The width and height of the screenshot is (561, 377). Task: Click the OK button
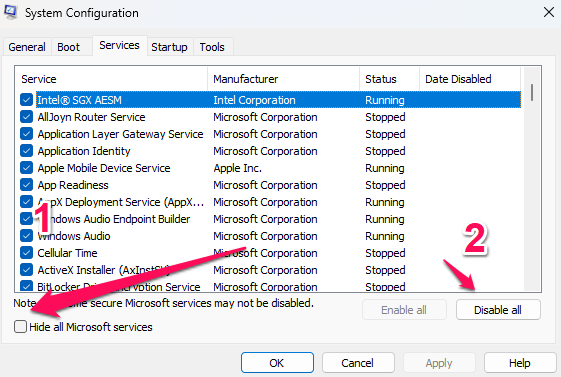click(x=277, y=363)
